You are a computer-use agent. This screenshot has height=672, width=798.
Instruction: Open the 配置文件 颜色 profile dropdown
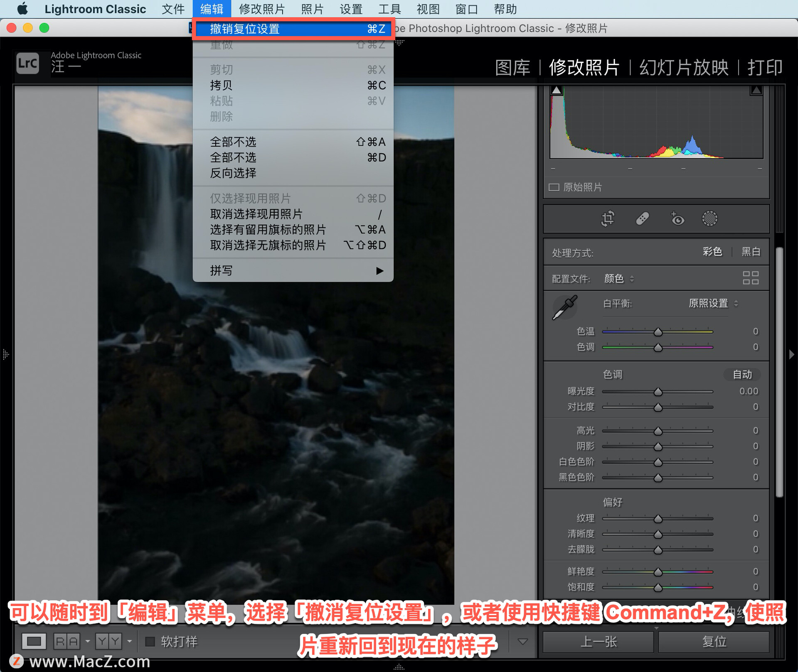[x=618, y=279]
